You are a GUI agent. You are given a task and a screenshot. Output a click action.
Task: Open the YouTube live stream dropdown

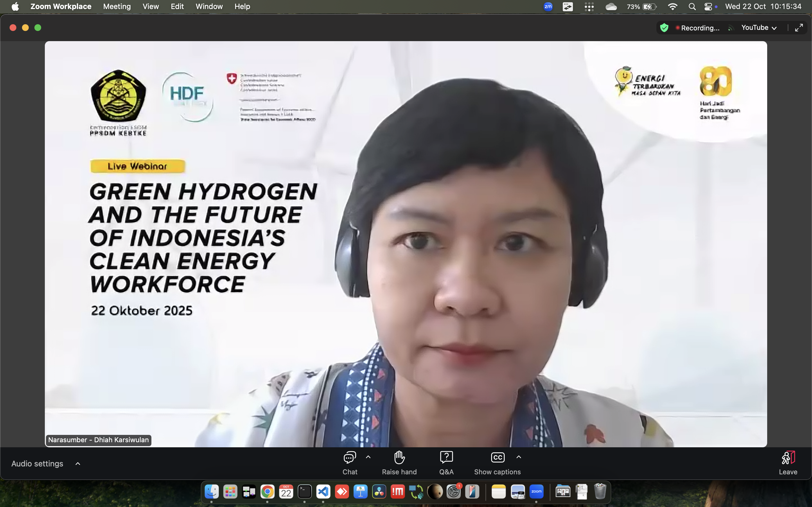pyautogui.click(x=759, y=28)
